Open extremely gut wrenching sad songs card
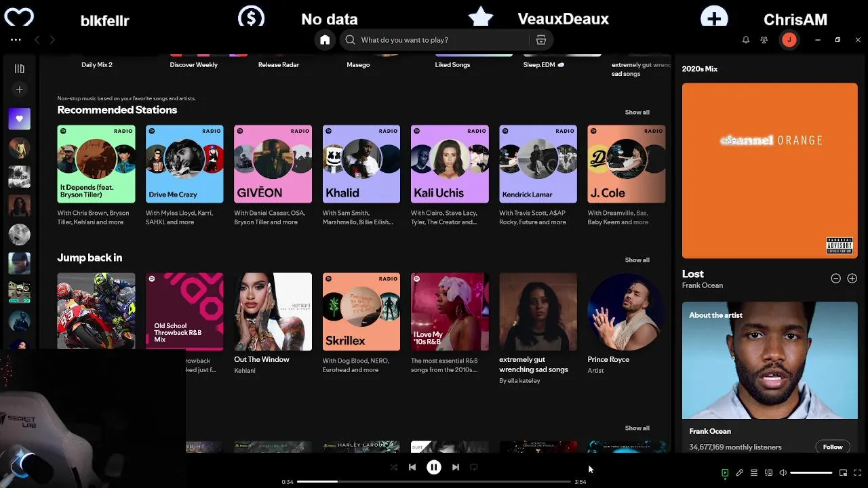 [x=538, y=312]
